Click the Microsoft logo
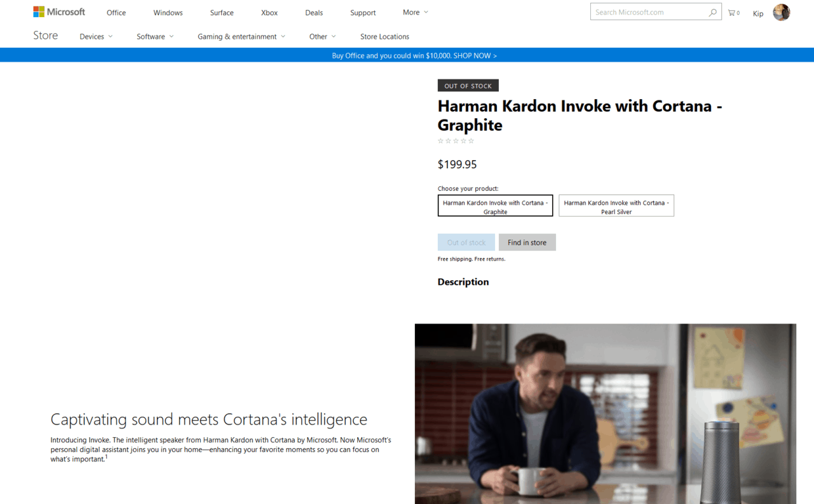Image resolution: width=814 pixels, height=504 pixels. pyautogui.click(x=59, y=12)
